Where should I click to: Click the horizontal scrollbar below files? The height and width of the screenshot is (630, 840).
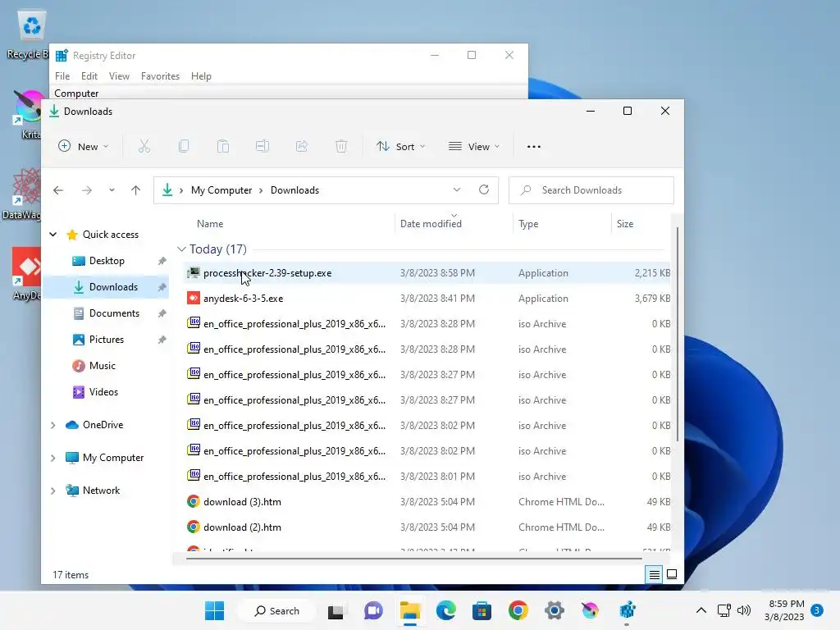pos(413,558)
